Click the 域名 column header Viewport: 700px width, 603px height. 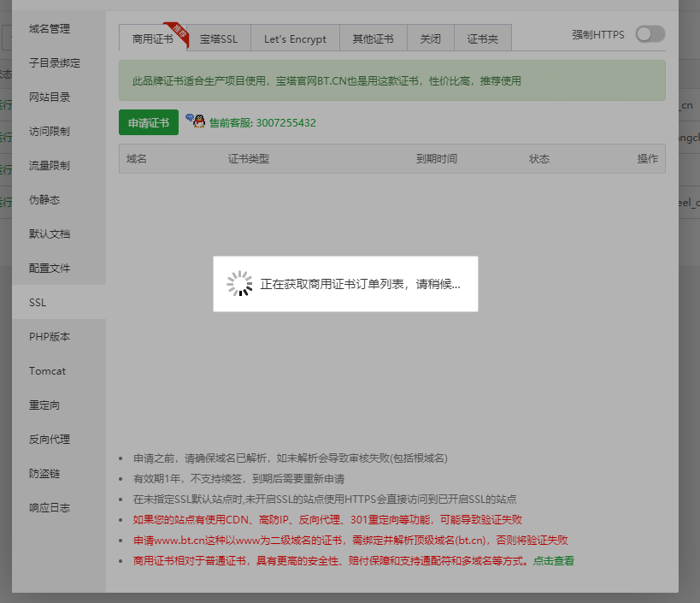(x=136, y=159)
